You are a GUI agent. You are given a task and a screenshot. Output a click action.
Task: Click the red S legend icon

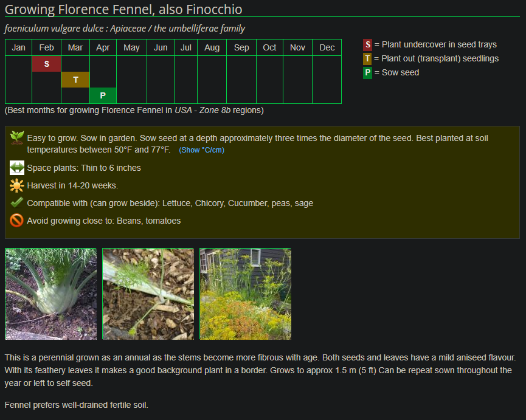(x=367, y=44)
